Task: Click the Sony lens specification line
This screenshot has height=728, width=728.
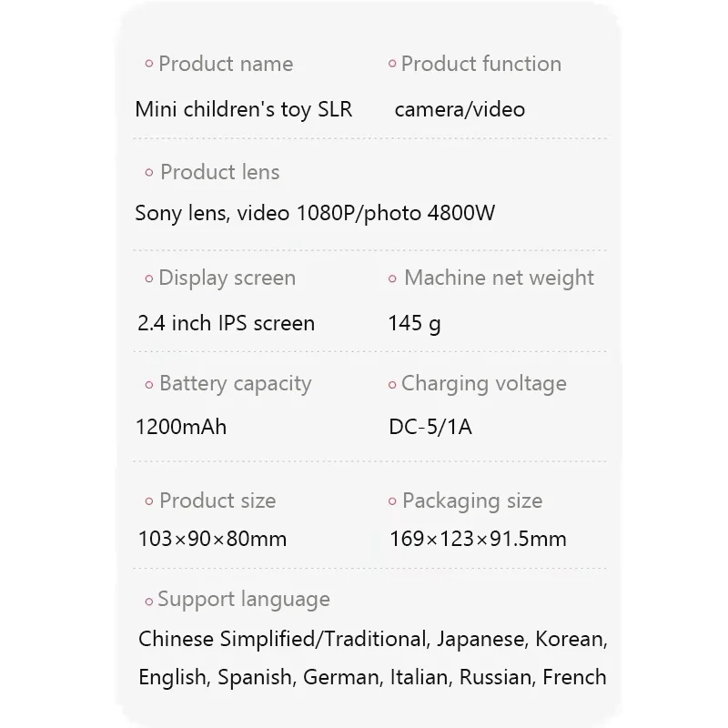Action: click(x=315, y=213)
